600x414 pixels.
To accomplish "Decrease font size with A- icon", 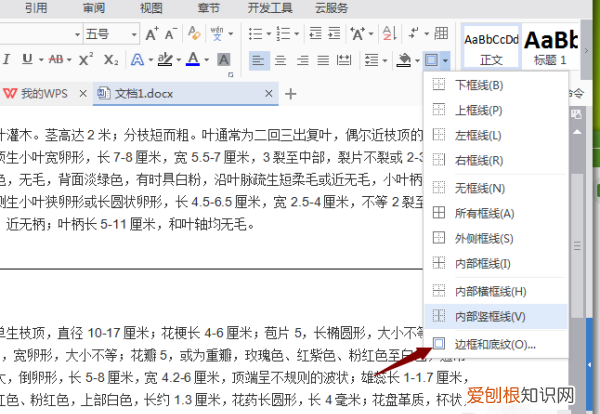I will (x=171, y=34).
